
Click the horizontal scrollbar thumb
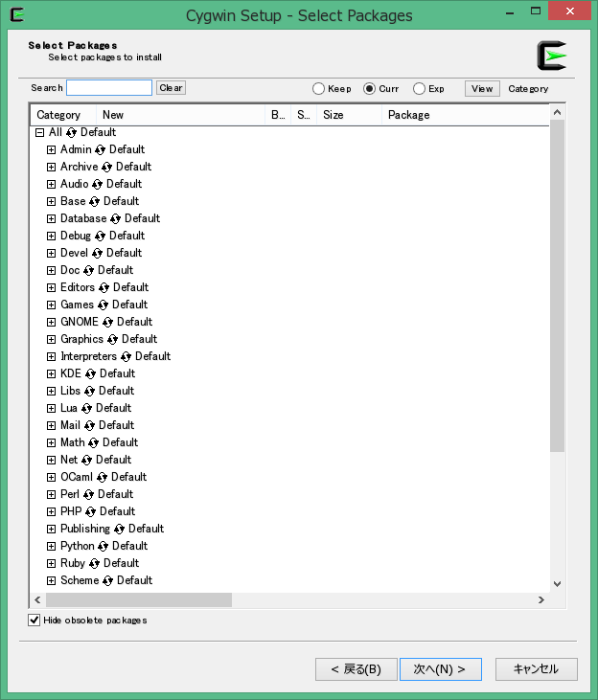click(139, 600)
